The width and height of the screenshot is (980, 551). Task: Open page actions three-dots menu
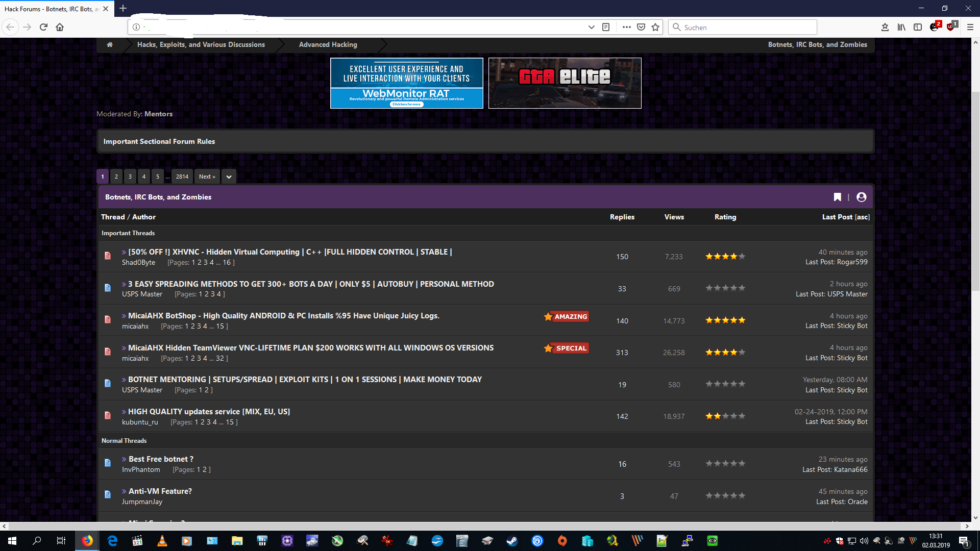626,27
